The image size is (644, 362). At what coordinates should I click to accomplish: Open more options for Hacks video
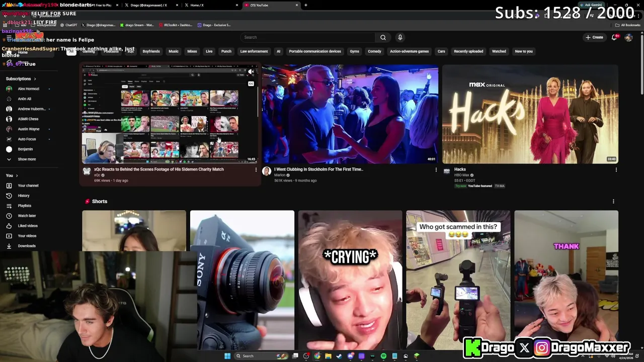coord(616,170)
